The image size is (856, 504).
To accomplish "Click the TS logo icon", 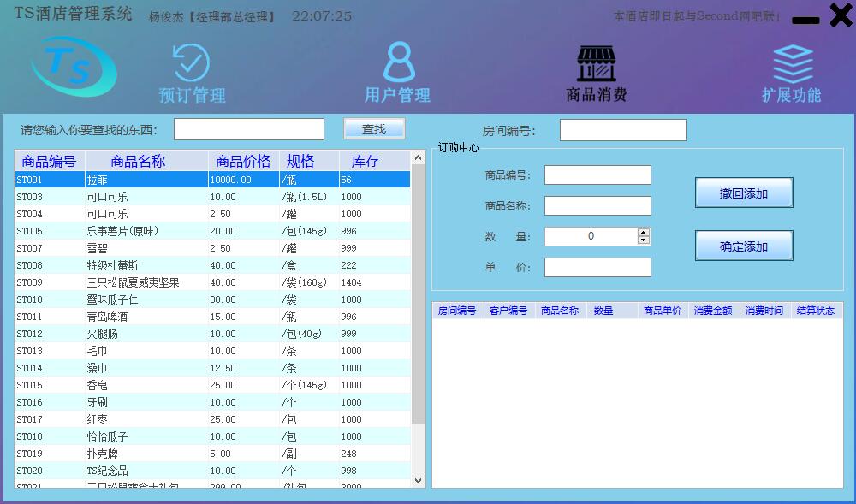I will [73, 66].
